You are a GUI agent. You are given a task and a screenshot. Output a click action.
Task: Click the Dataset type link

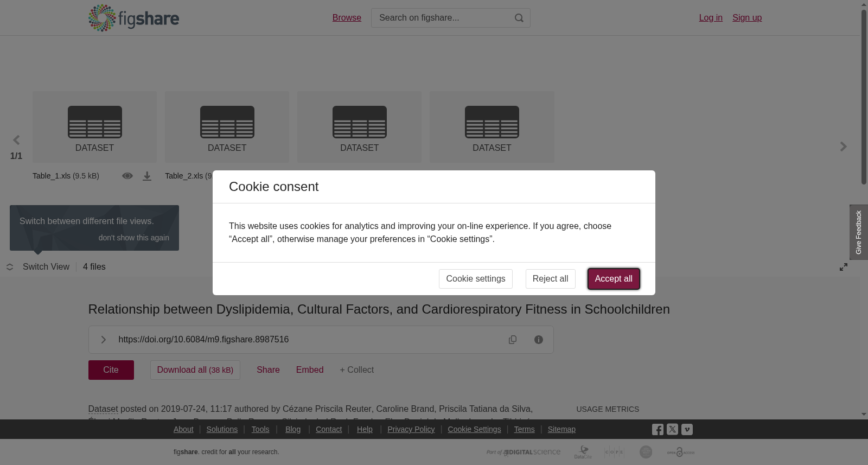pyautogui.click(x=103, y=409)
